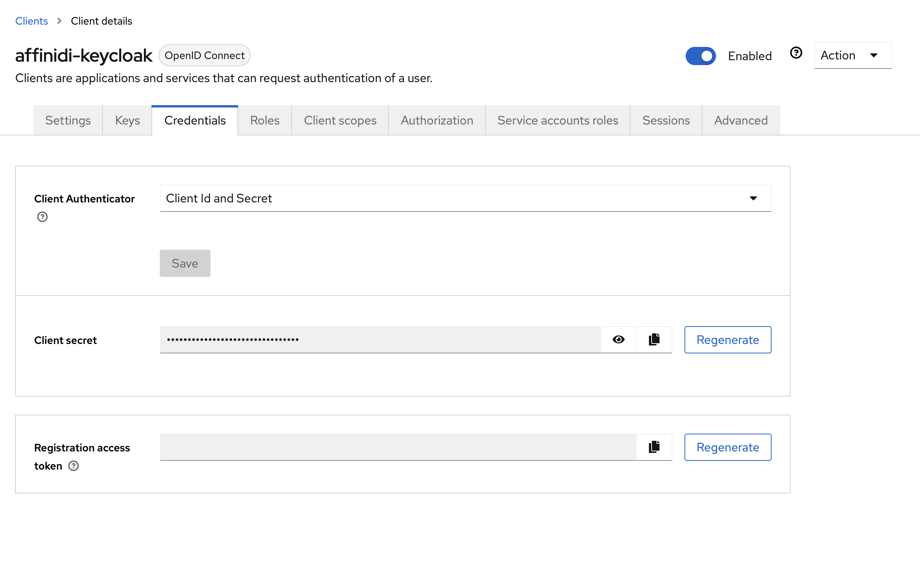Regenerate the registration access token
920x588 pixels.
pos(727,447)
